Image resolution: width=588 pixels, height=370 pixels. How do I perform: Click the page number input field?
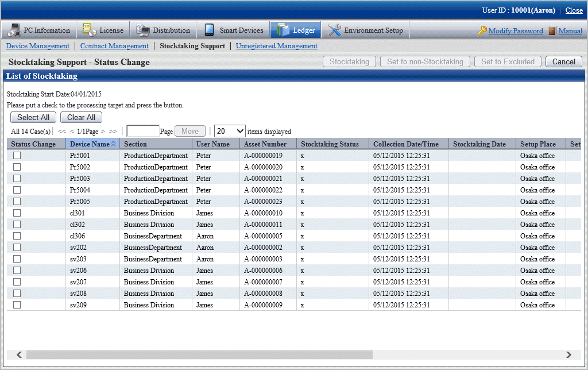(x=143, y=131)
